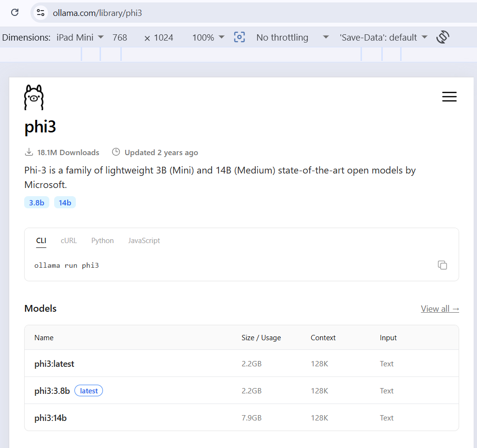Image resolution: width=477 pixels, height=448 pixels.
Task: Open the 100% zoom dropdown
Action: pyautogui.click(x=208, y=37)
